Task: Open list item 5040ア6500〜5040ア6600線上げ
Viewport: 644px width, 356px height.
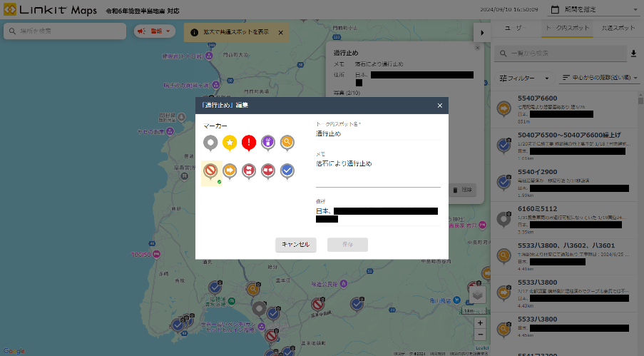Action: 565,146
